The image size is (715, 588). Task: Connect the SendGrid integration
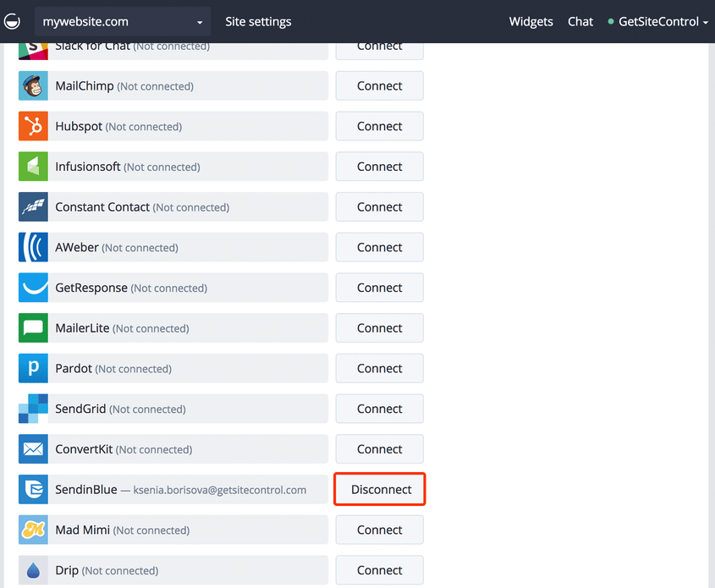[x=380, y=409]
